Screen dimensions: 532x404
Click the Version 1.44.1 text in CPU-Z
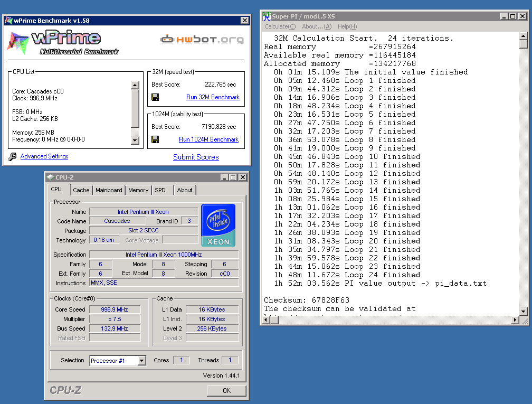[x=221, y=375]
